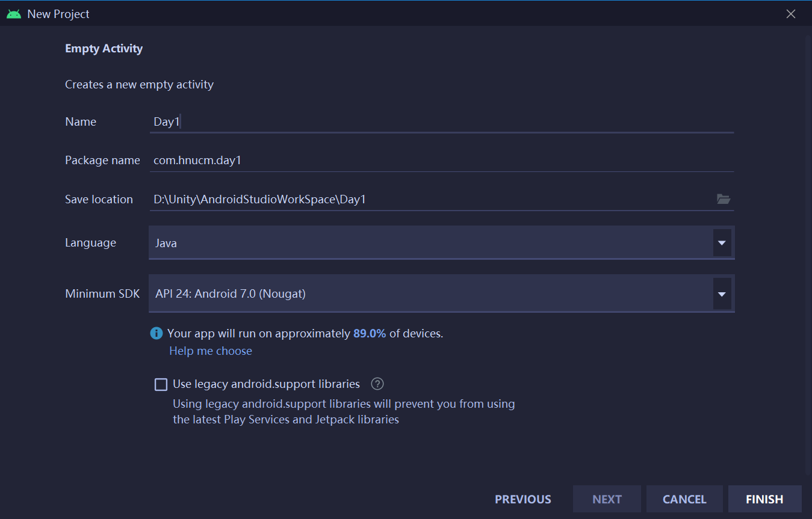Open the Save location folder browser icon
The image size is (812, 519).
click(x=724, y=199)
